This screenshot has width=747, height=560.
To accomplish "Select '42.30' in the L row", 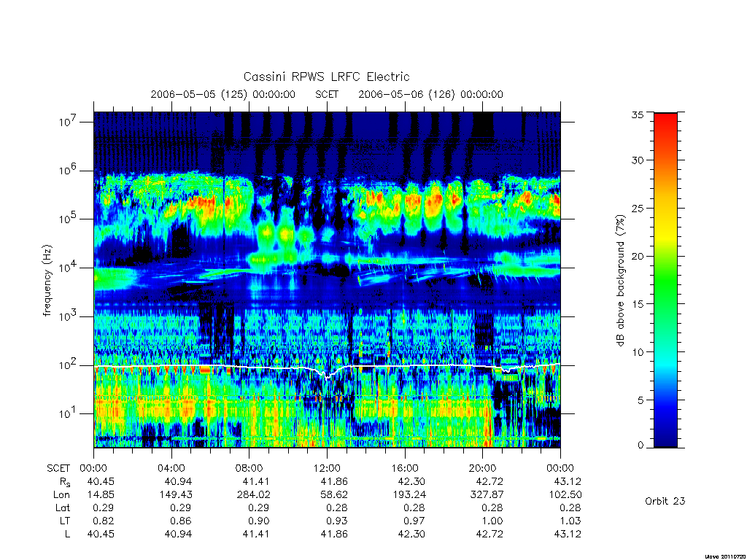I will pos(411,534).
